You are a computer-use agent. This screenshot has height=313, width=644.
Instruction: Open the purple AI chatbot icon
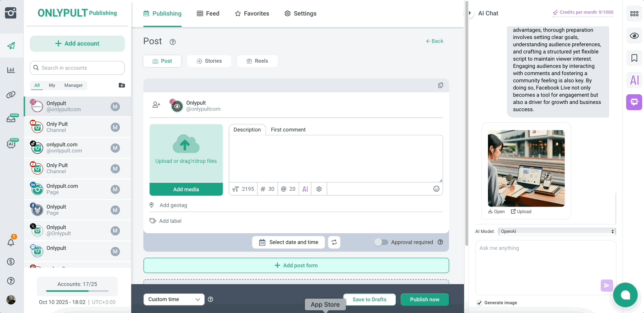pyautogui.click(x=634, y=102)
